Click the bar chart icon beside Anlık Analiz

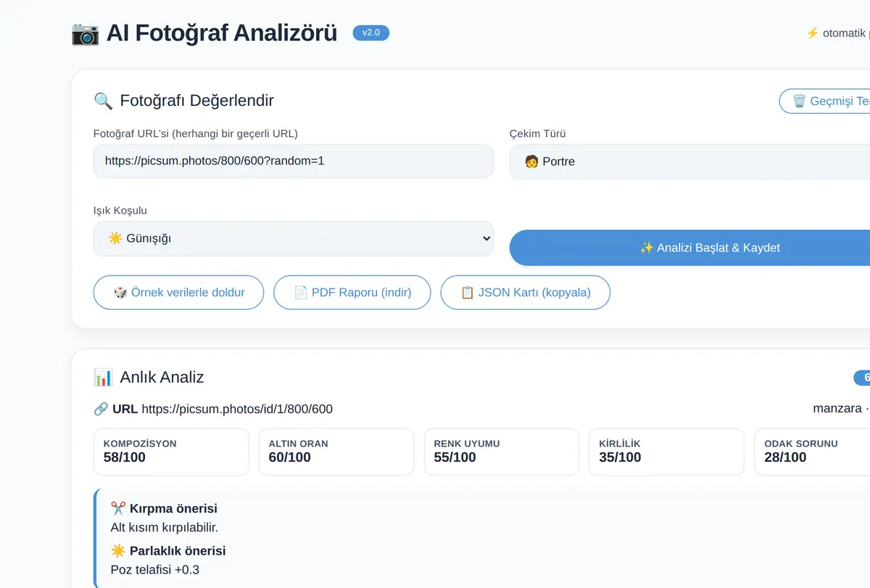pyautogui.click(x=103, y=377)
